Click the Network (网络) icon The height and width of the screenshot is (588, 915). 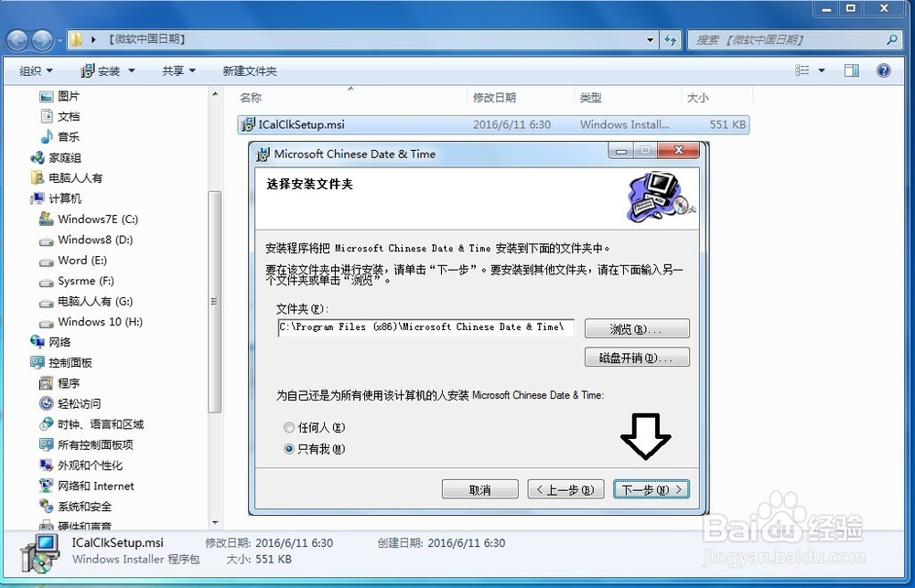[x=38, y=342]
